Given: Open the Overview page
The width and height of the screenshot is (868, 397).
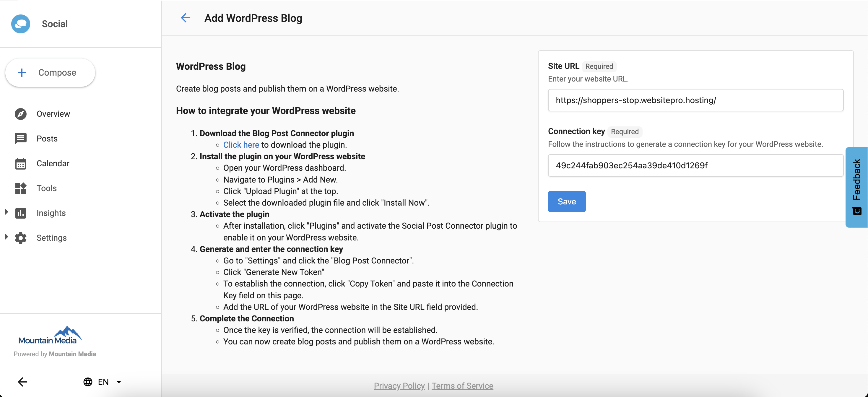Looking at the screenshot, I should [53, 114].
